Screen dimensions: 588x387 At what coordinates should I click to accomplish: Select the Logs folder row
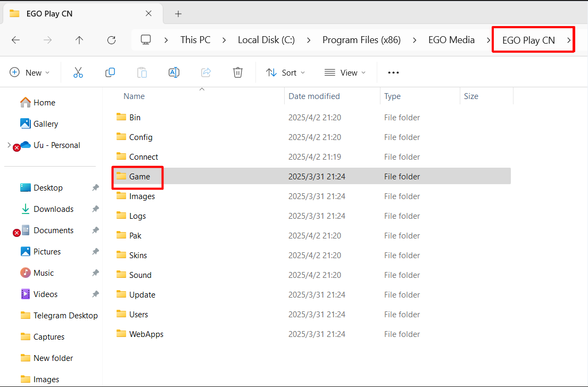(x=312, y=216)
